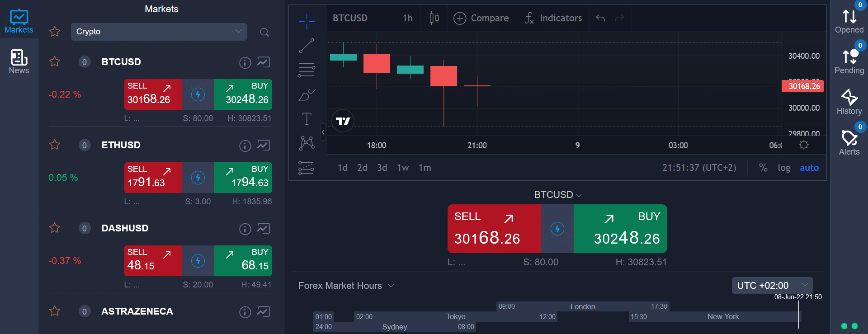Toggle log scale on chart
This screenshot has height=334, width=868.
point(784,168)
